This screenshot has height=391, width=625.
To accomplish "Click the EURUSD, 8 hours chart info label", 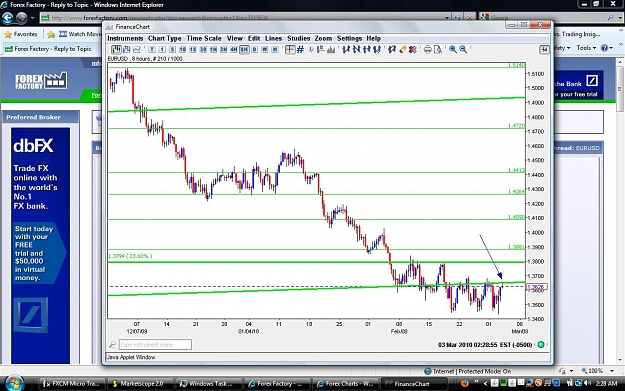I will pos(145,59).
